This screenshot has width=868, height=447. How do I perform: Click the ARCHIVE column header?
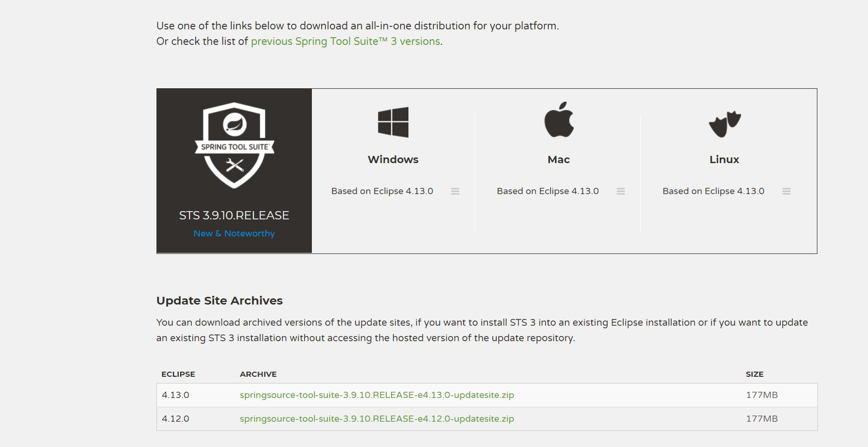pyautogui.click(x=258, y=374)
